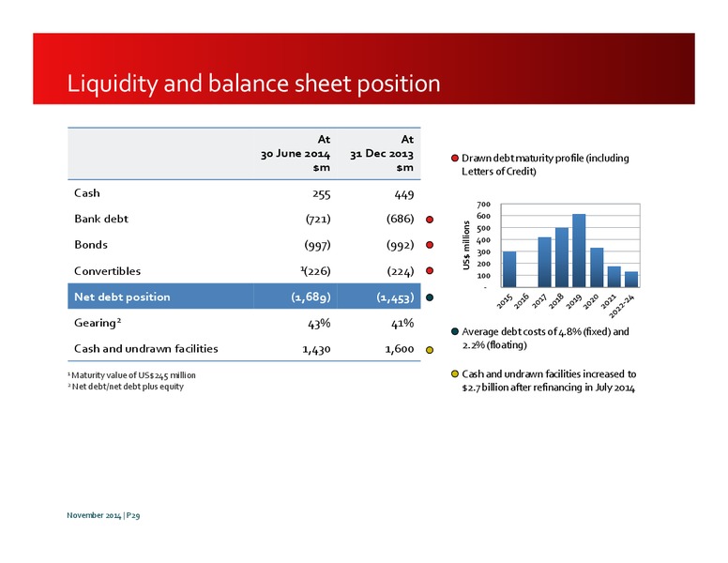The height and width of the screenshot is (563, 728).
Task: Click the red dot beside Convertibles row
Action: [x=430, y=271]
